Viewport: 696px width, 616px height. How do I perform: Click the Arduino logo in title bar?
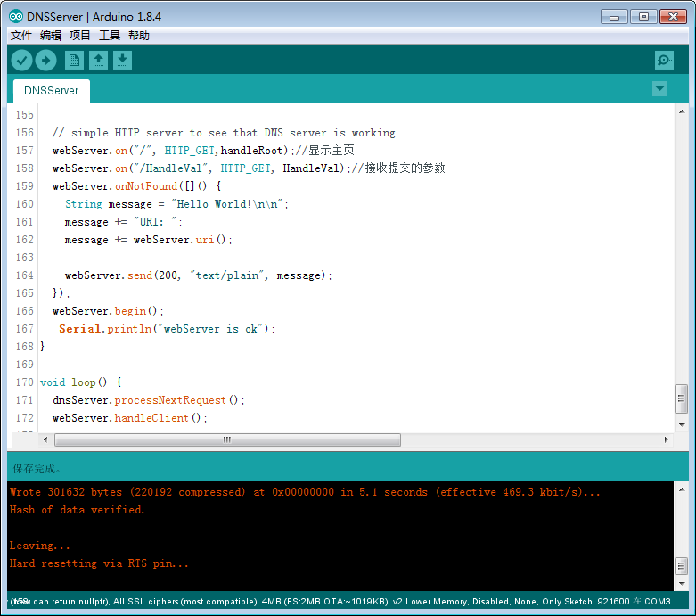(x=15, y=16)
